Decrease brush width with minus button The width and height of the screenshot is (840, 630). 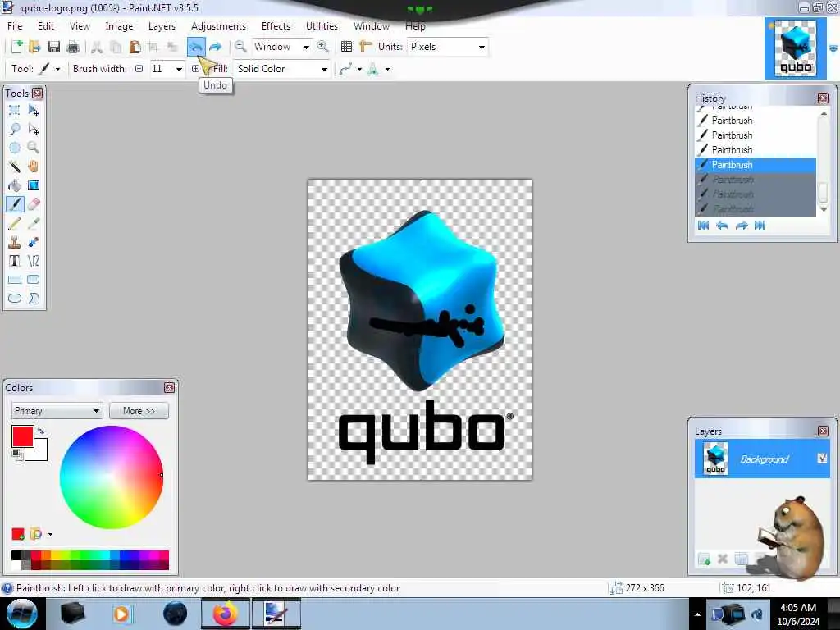pos(139,69)
